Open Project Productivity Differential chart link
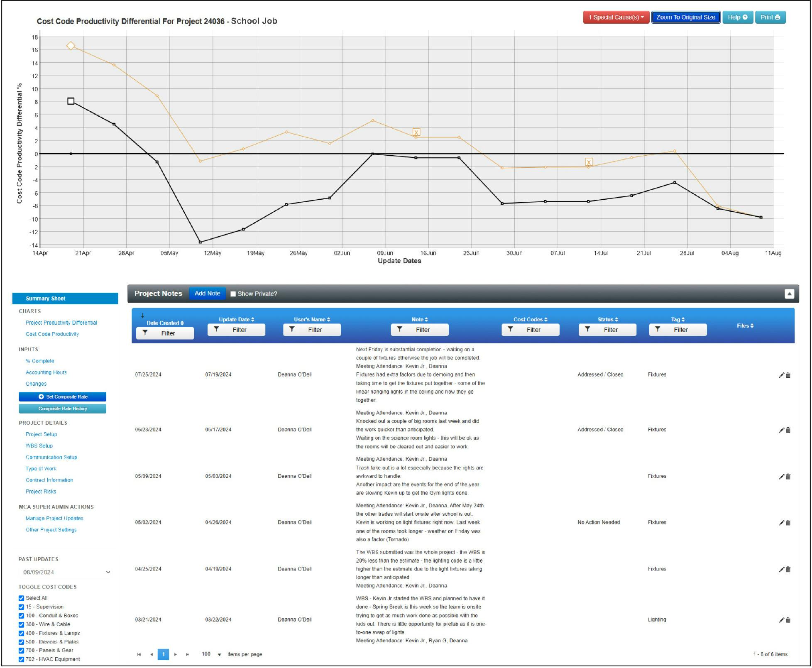This screenshot has height=668, width=812. tap(61, 323)
